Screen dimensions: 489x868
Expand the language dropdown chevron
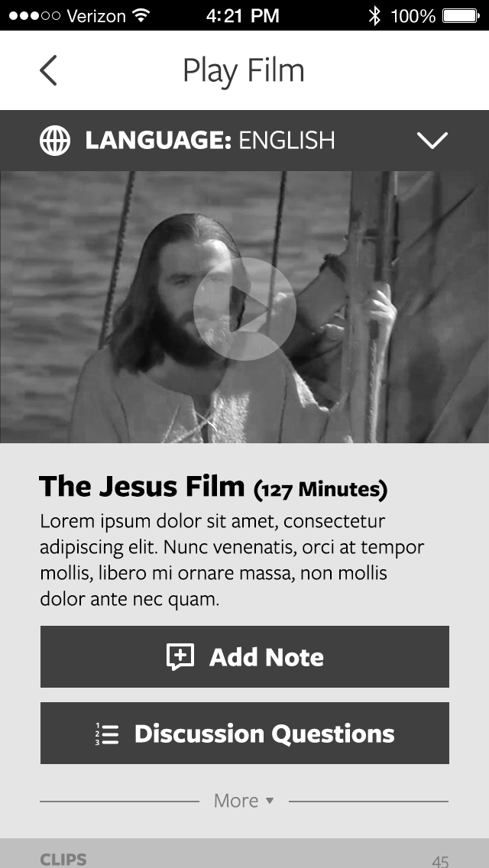[432, 141]
